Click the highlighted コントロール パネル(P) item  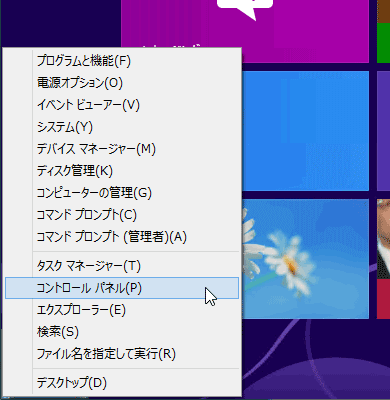[x=122, y=288]
